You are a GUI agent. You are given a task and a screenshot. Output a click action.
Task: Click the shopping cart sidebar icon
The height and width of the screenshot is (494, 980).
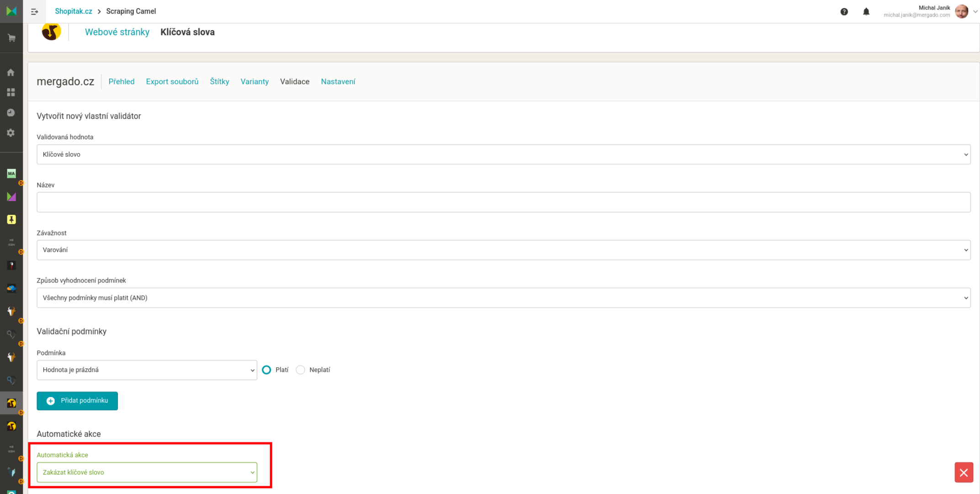[x=11, y=38]
